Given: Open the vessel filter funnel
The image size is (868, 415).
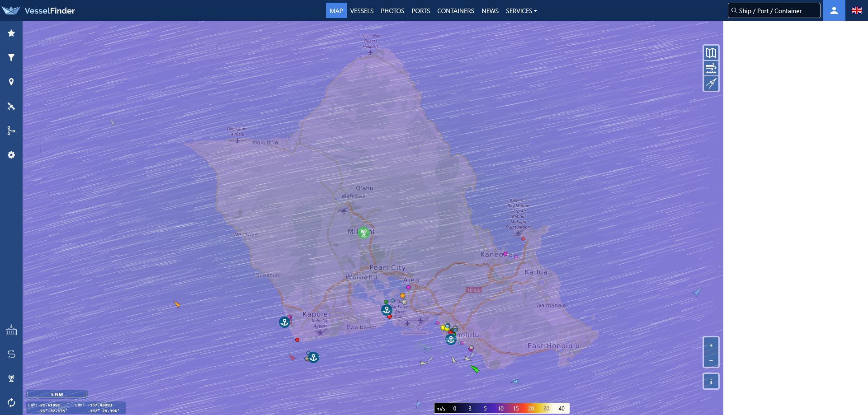Looking at the screenshot, I should [11, 57].
